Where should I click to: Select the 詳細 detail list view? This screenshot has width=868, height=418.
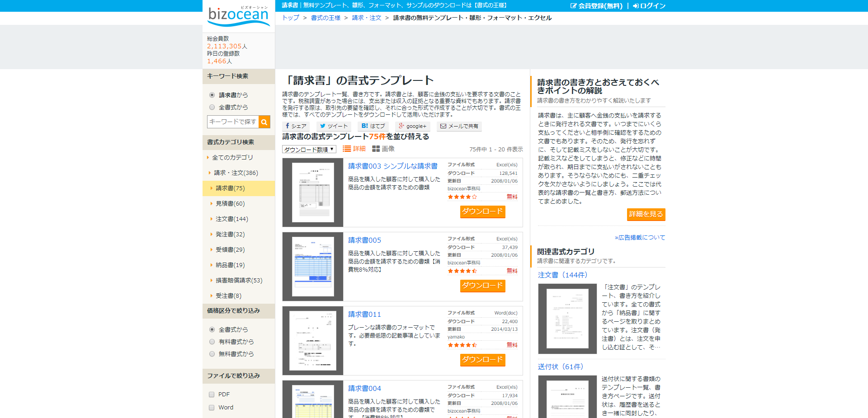pos(354,148)
